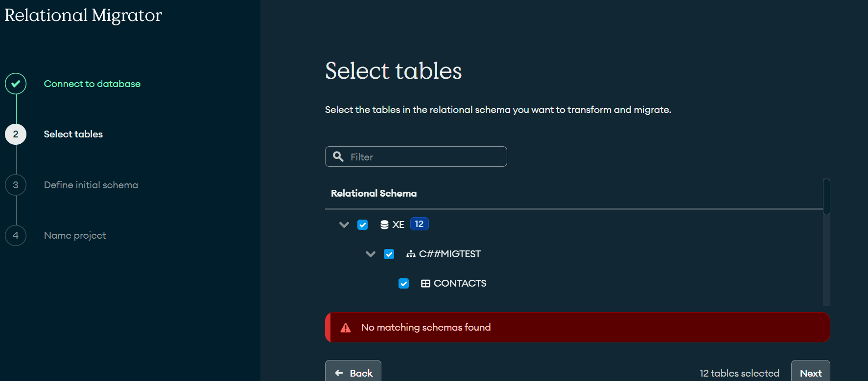Click the step 4 circle icon
The width and height of the screenshot is (868, 381).
click(16, 235)
